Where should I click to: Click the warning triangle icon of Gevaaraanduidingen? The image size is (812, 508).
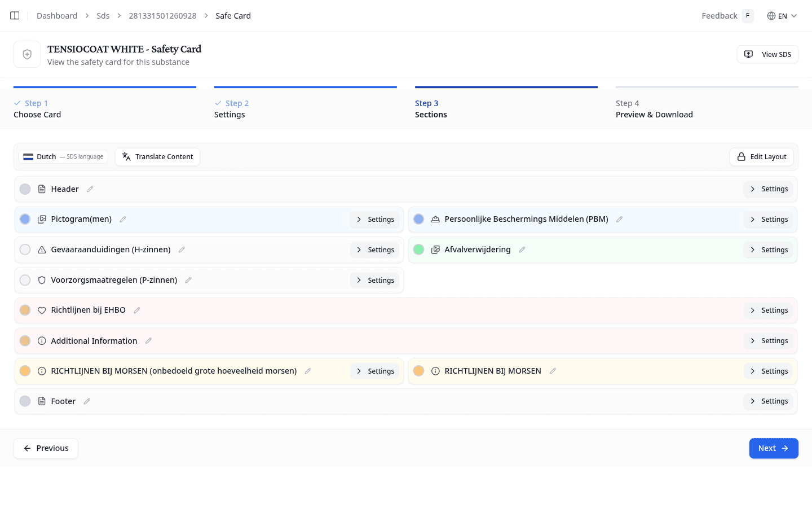(x=42, y=249)
